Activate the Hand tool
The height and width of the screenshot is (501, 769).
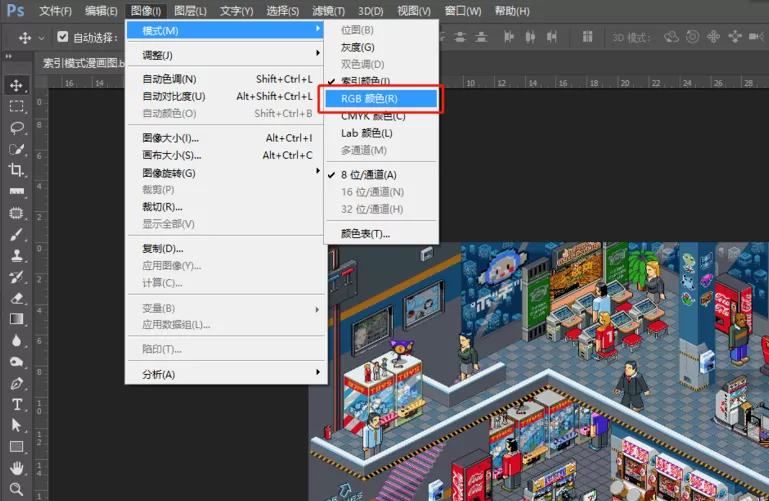point(16,468)
